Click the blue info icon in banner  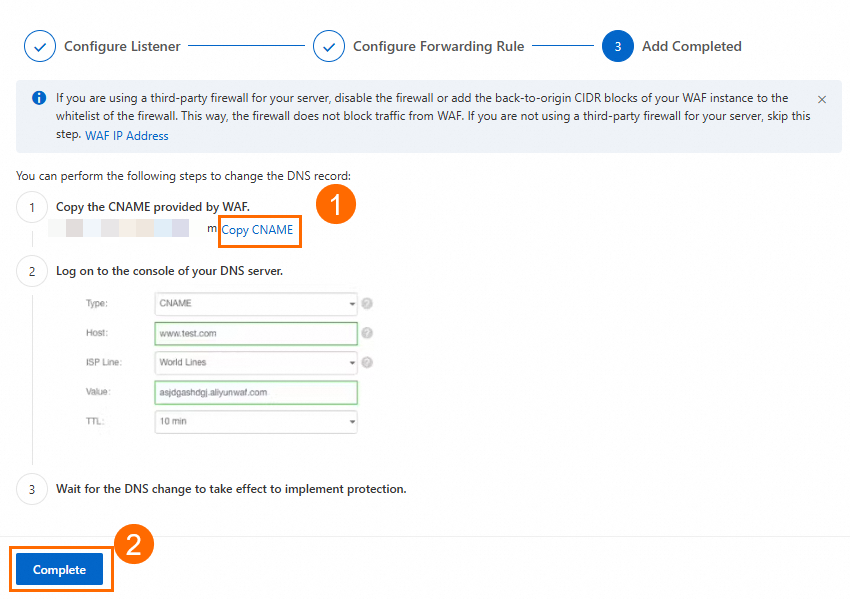[x=39, y=98]
